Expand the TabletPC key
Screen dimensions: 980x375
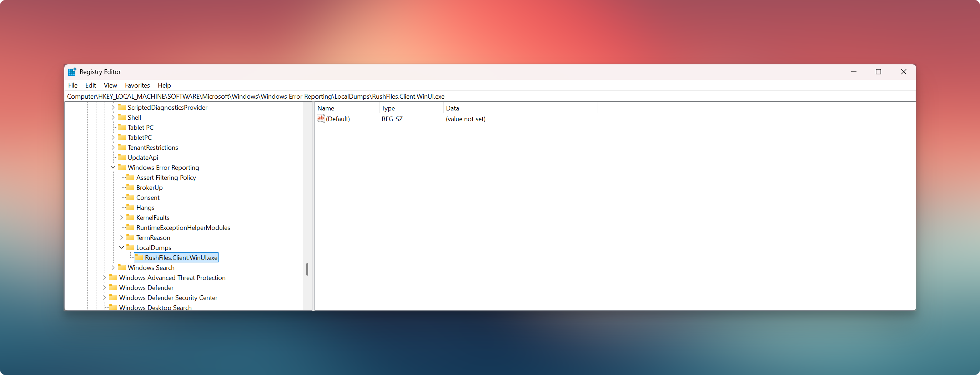(113, 138)
